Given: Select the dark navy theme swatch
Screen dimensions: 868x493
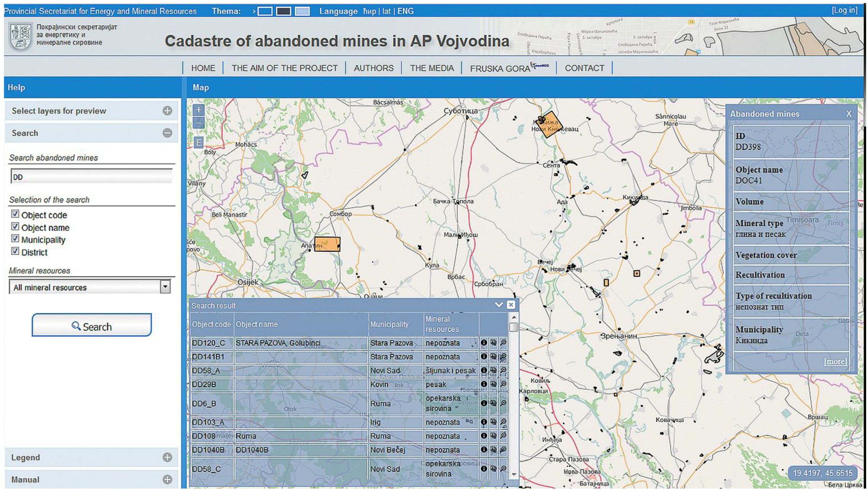Looking at the screenshot, I should (284, 12).
